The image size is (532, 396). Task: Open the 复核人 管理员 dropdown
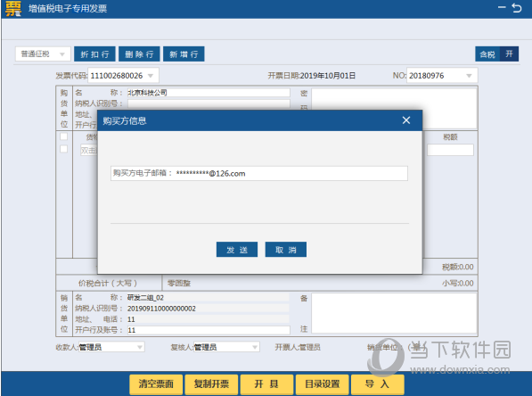pos(226,347)
